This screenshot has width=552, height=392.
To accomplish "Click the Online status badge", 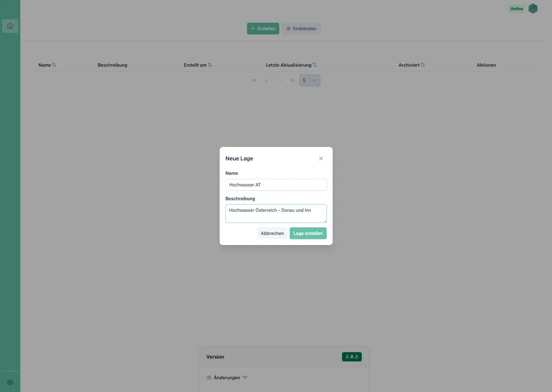I will pos(517,9).
